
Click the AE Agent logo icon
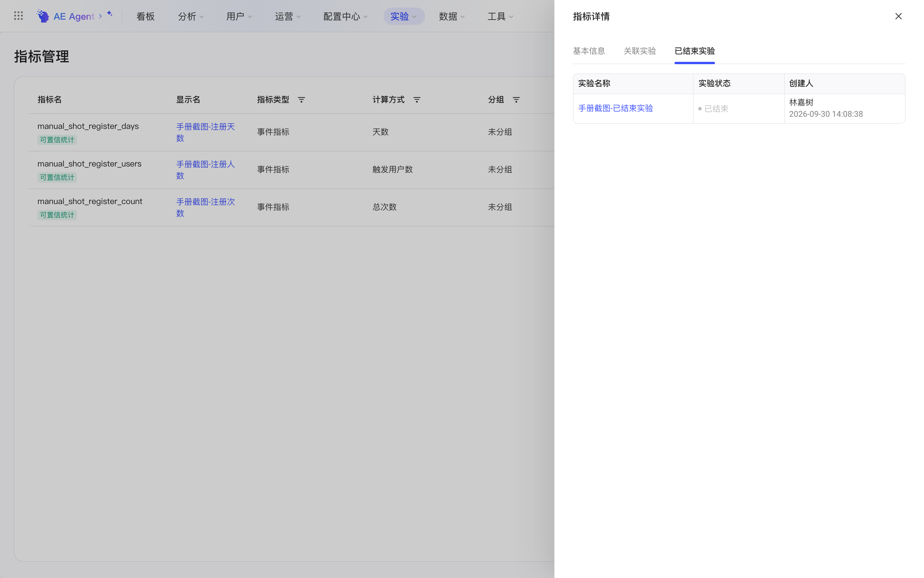coord(43,16)
